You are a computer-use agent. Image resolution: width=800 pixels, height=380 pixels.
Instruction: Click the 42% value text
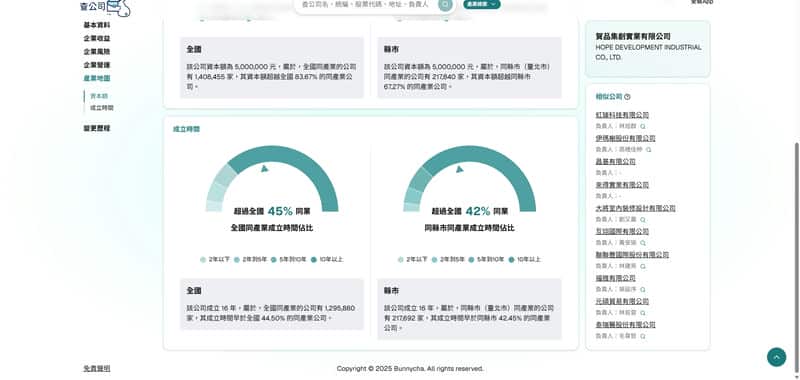478,211
